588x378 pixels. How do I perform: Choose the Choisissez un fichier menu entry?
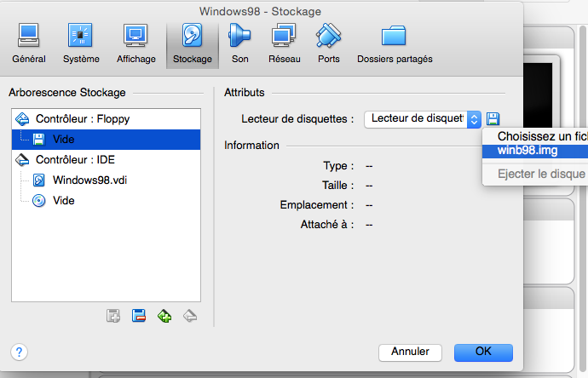pos(535,136)
